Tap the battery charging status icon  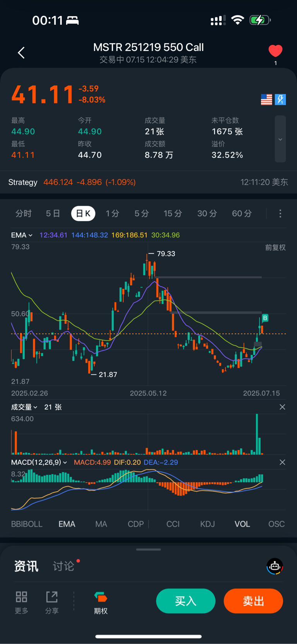tap(260, 20)
